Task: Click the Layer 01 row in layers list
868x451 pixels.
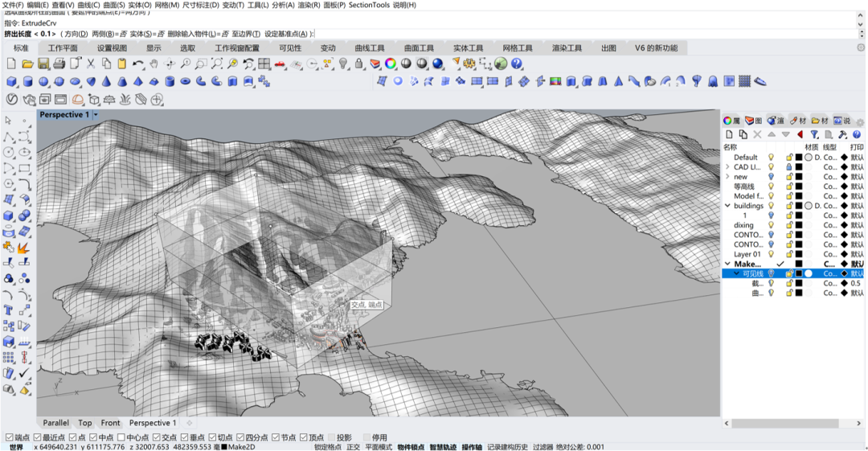Action: 793,254
